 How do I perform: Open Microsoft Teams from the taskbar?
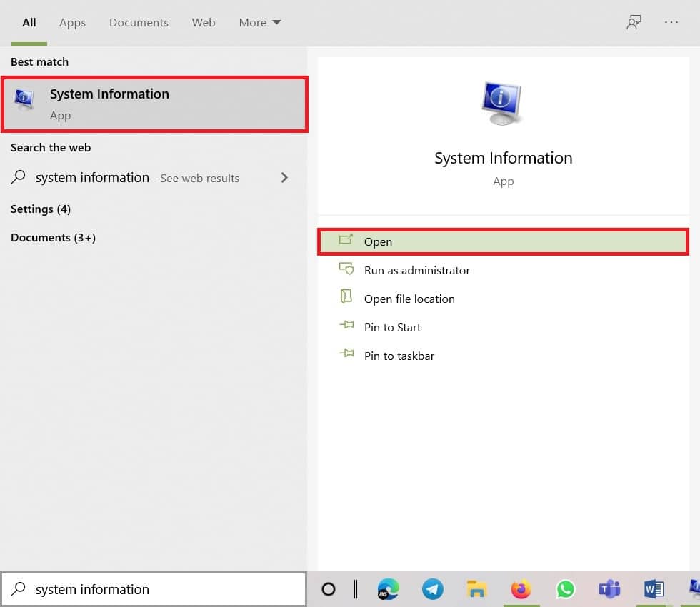609,590
